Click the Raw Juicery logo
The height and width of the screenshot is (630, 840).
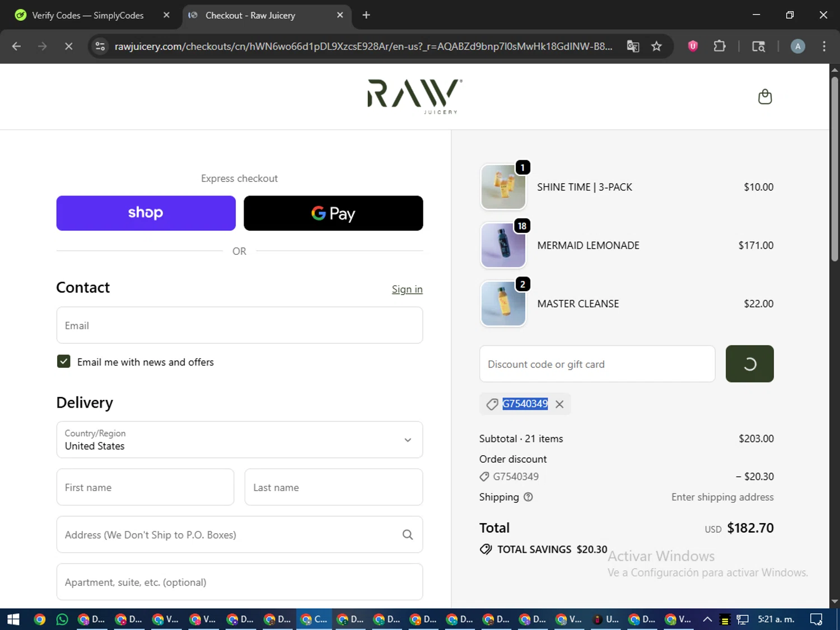point(414,96)
